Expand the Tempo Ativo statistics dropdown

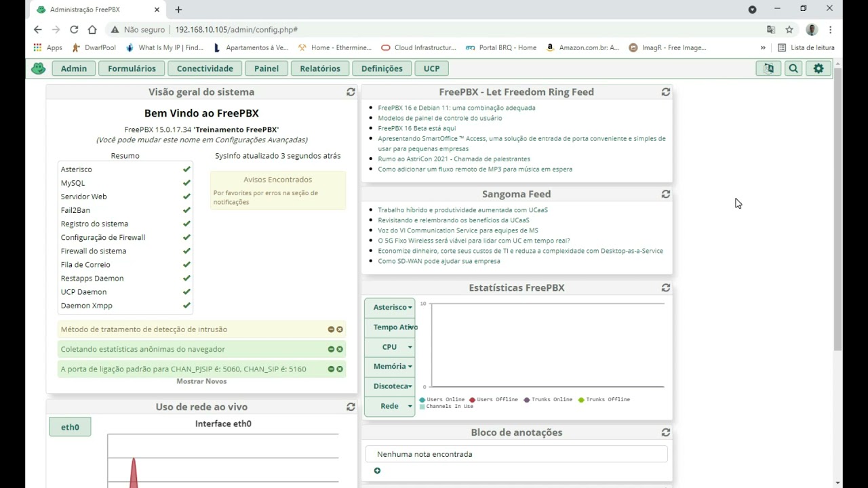[x=390, y=327]
